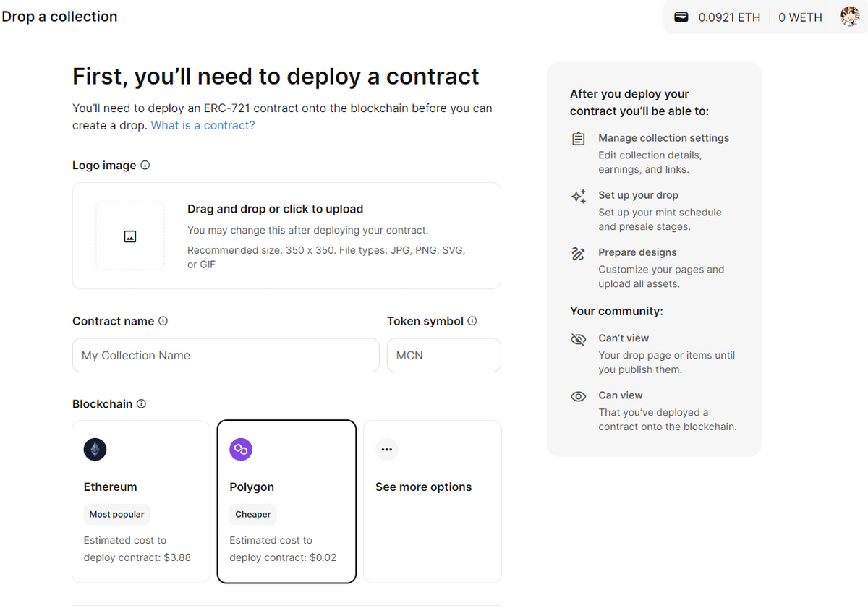Select the Polygon blockchain card

tap(286, 501)
